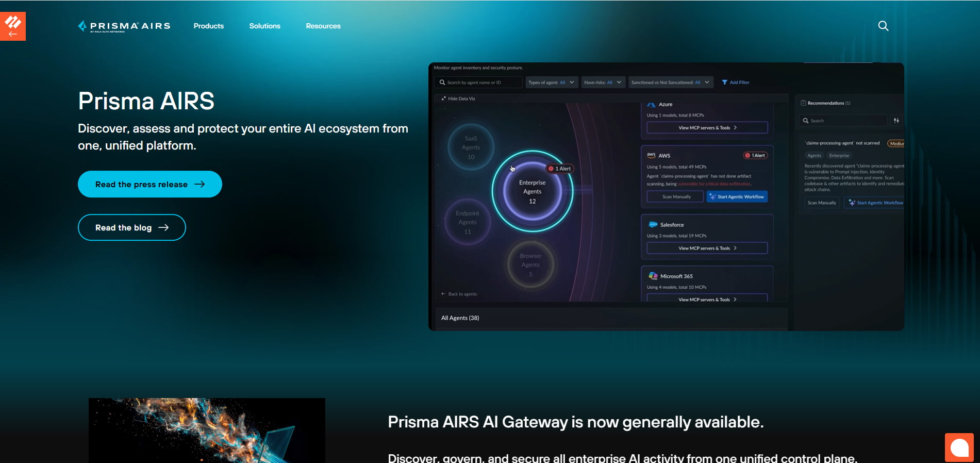The height and width of the screenshot is (463, 980).
Task: Click the AI Gateway generally available headline
Action: tap(576, 422)
